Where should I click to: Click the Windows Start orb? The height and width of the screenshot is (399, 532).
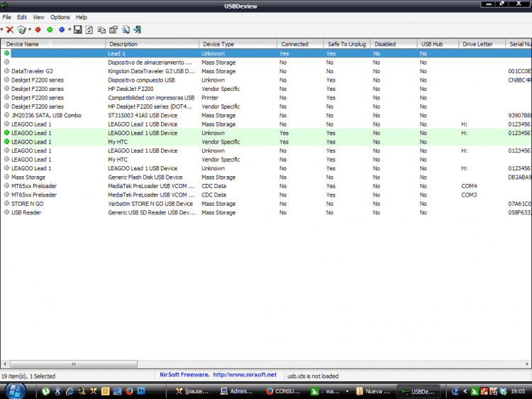coord(16,391)
